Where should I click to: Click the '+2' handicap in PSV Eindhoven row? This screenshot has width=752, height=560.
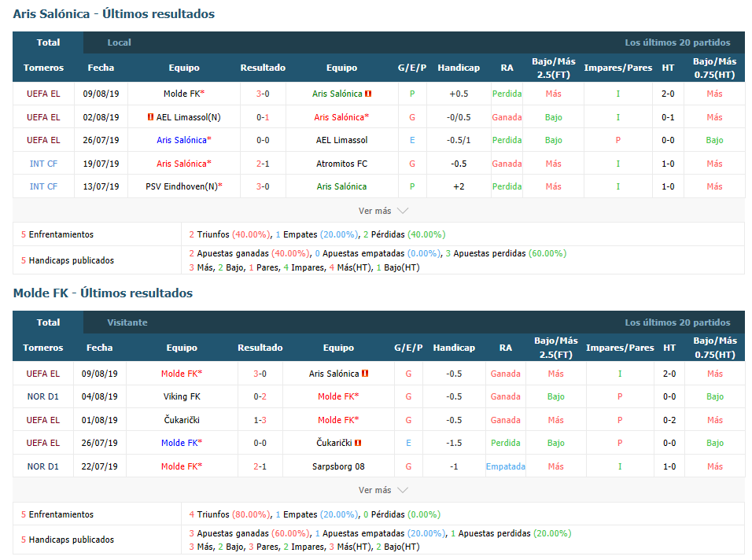(x=459, y=186)
